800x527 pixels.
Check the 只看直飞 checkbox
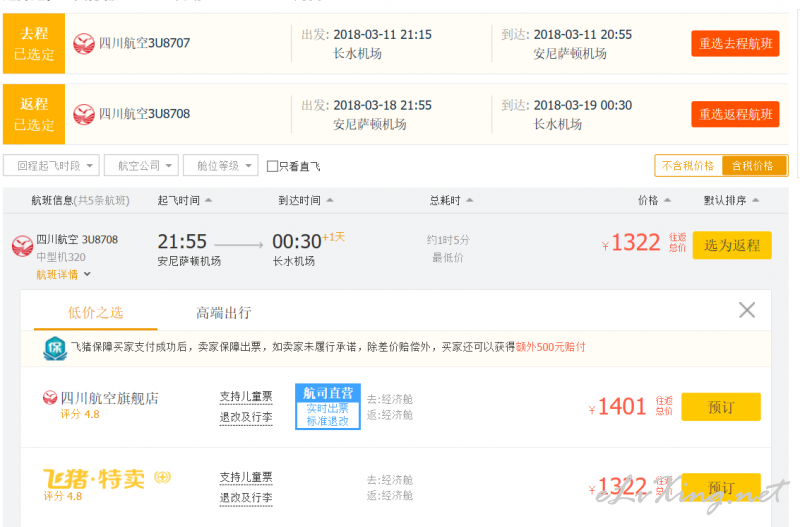coord(272,166)
